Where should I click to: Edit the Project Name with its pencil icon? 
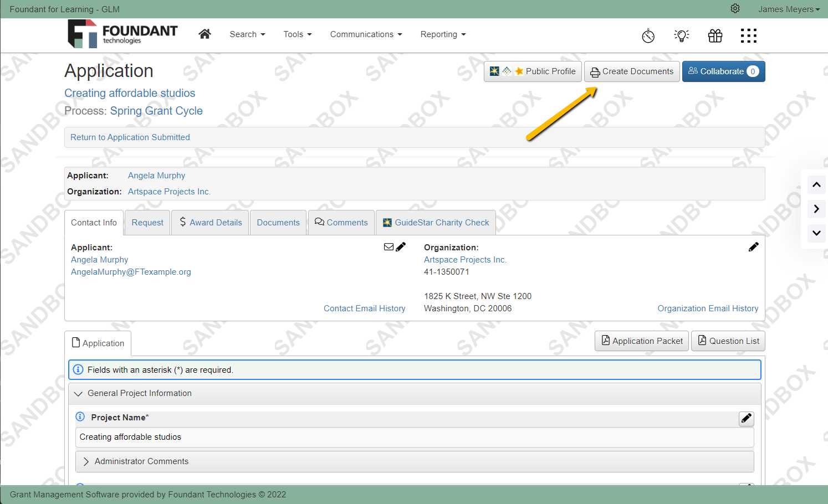tap(746, 419)
